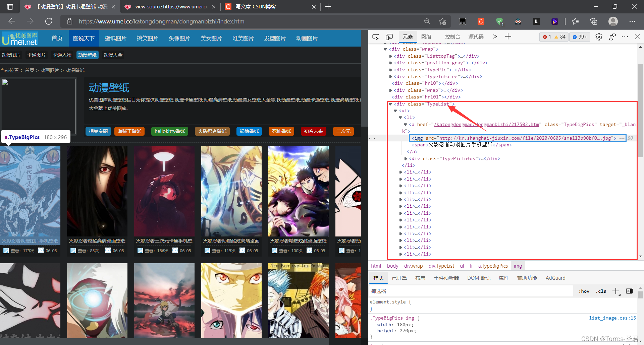
Task: Open DevTools feedback/experiments icon
Action: pyautogui.click(x=612, y=37)
